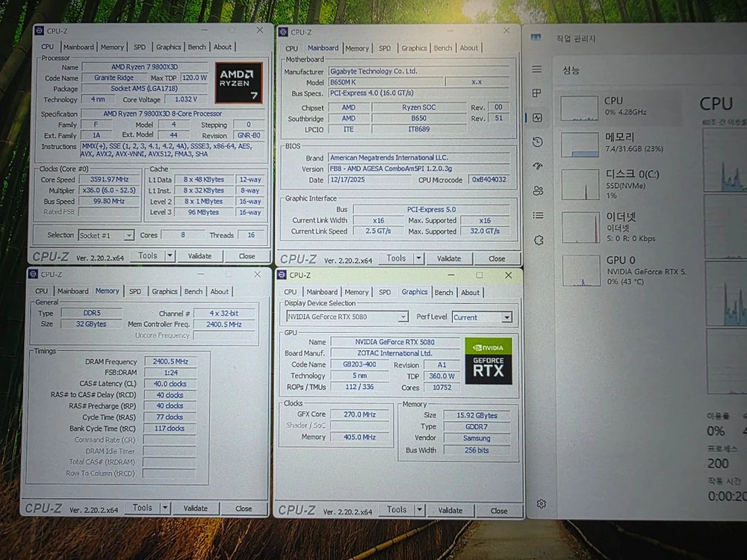Image resolution: width=747 pixels, height=560 pixels.
Task: Click Max TDP 120.0 W value
Action: (x=194, y=78)
